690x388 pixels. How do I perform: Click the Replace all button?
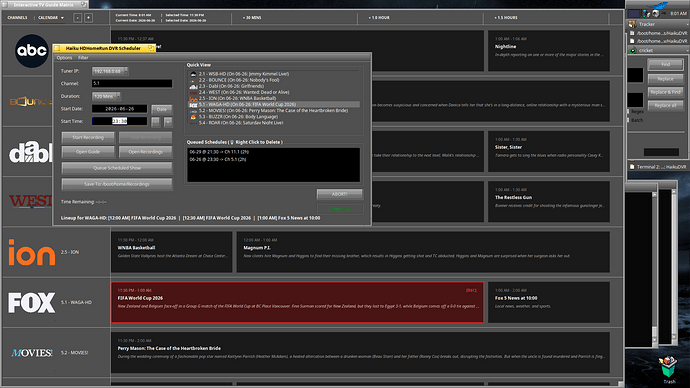(665, 106)
